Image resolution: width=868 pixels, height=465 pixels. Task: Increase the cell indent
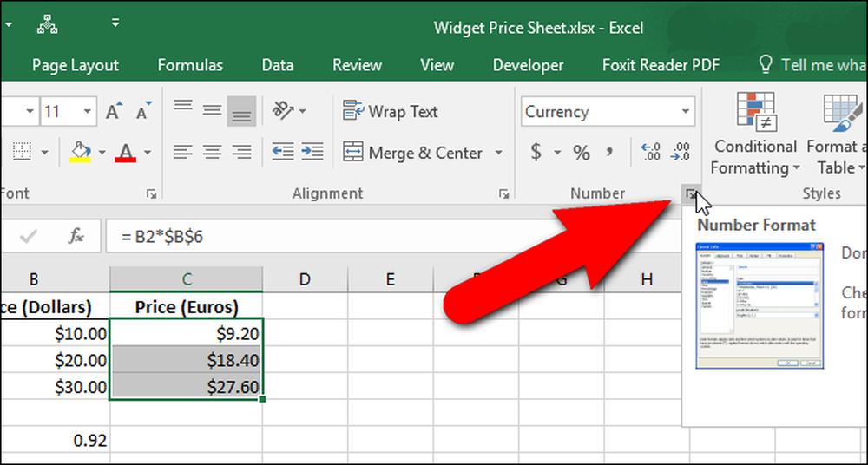point(312,151)
